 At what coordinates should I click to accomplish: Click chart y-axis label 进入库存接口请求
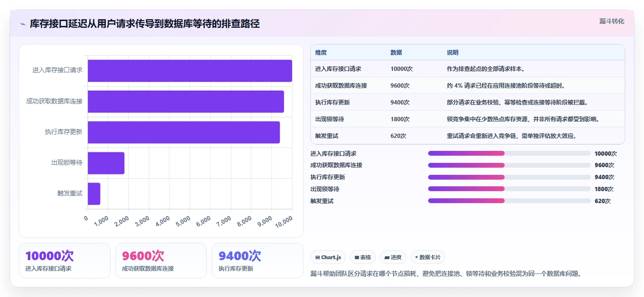(57, 70)
